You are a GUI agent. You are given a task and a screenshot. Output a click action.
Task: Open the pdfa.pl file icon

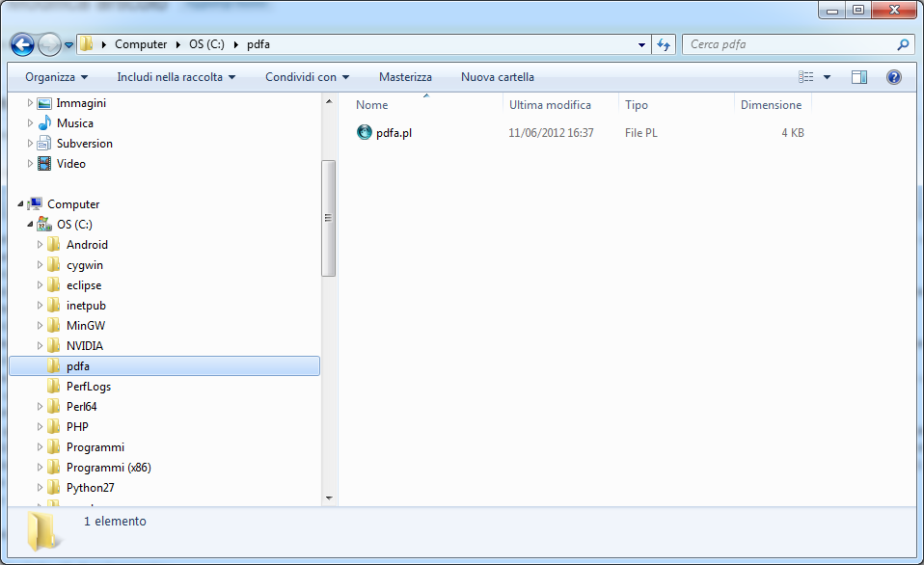[364, 133]
